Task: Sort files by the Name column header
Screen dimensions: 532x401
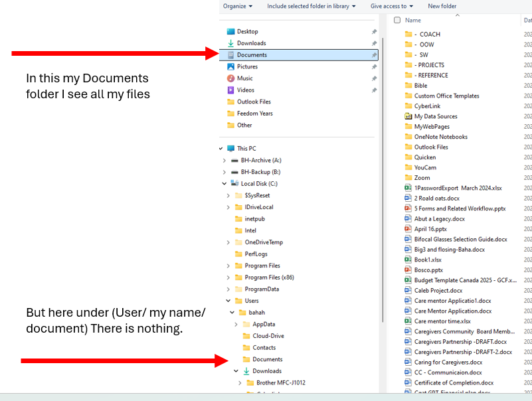Action: click(x=412, y=20)
